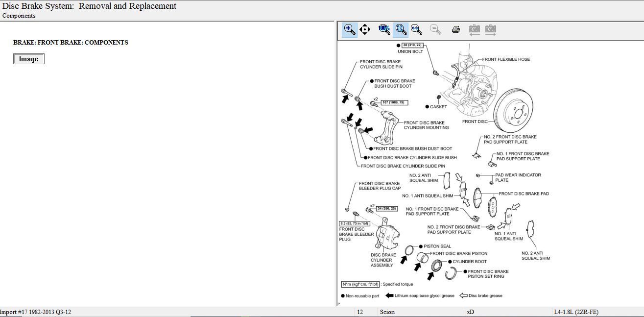This screenshot has height=317, width=644.
Task: Click Lithium soap base glycol grease legend
Action: click(425, 296)
